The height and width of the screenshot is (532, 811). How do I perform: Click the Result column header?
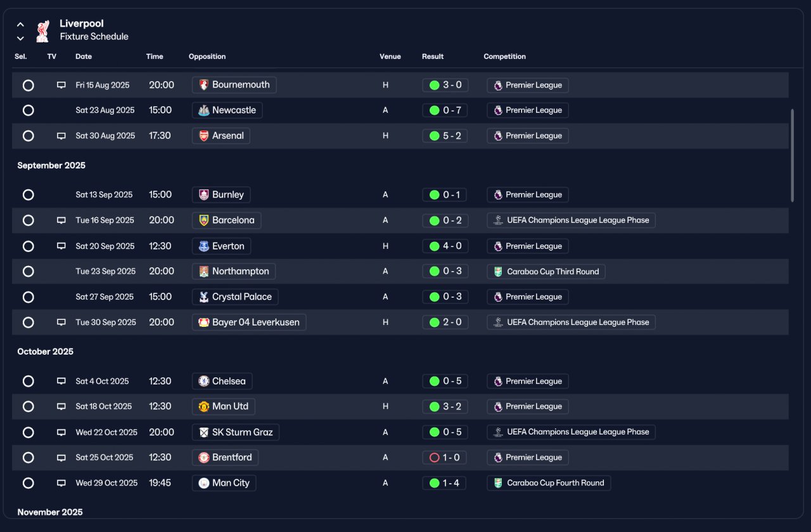click(x=433, y=56)
